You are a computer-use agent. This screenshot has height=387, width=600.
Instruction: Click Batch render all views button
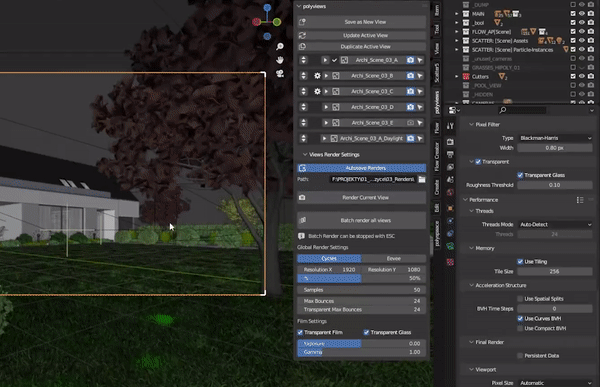tap(362, 220)
